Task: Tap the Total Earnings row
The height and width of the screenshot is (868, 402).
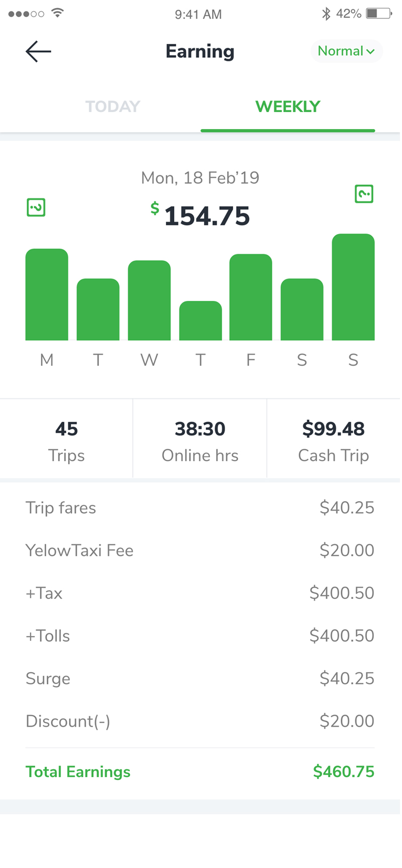Action: point(200,772)
